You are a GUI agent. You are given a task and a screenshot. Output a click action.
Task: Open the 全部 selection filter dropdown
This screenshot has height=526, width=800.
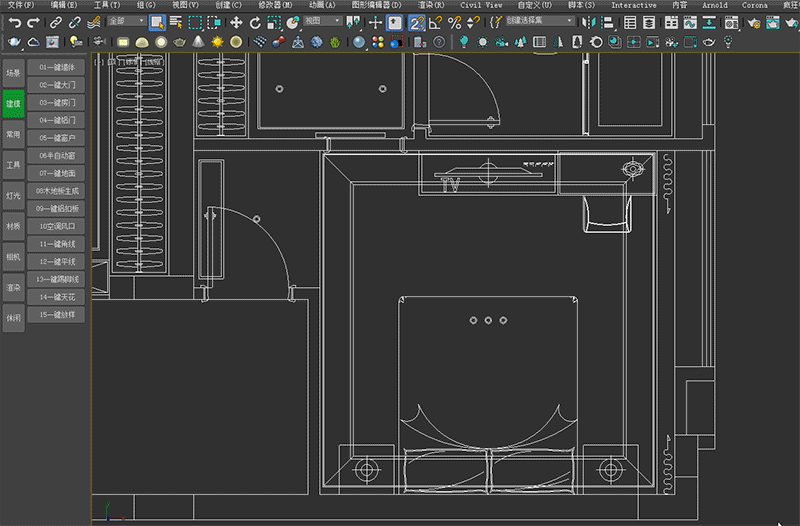[124, 21]
